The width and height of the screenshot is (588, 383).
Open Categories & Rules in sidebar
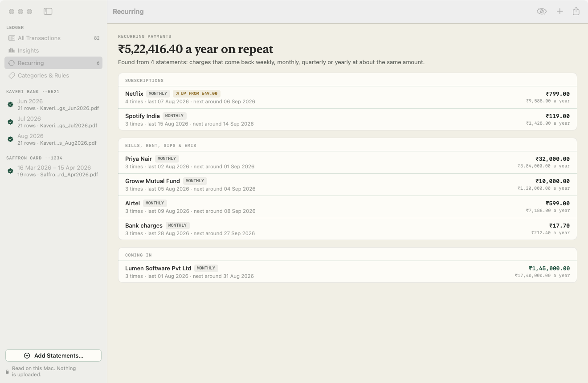53,75
